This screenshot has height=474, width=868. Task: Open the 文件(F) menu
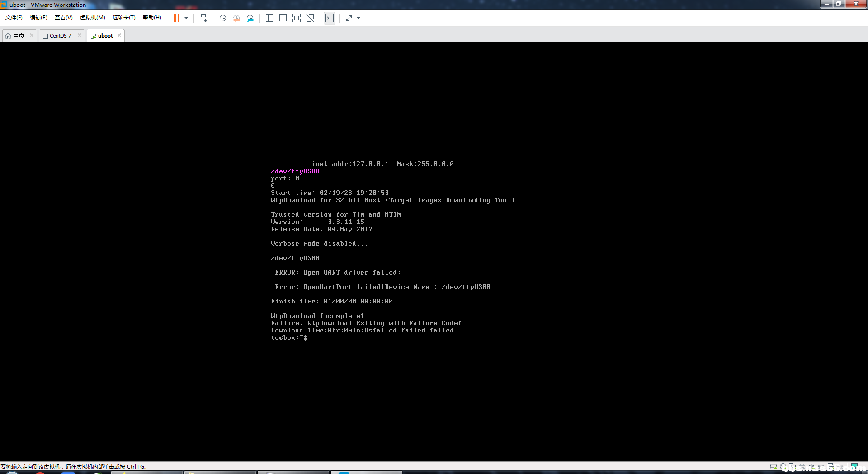(x=14, y=18)
